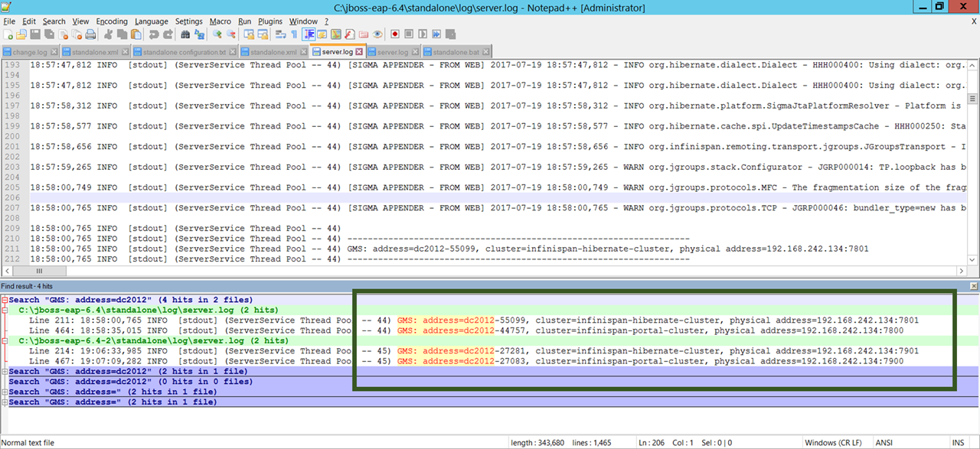
Task: Open the Encoding menu
Action: pos(112,21)
